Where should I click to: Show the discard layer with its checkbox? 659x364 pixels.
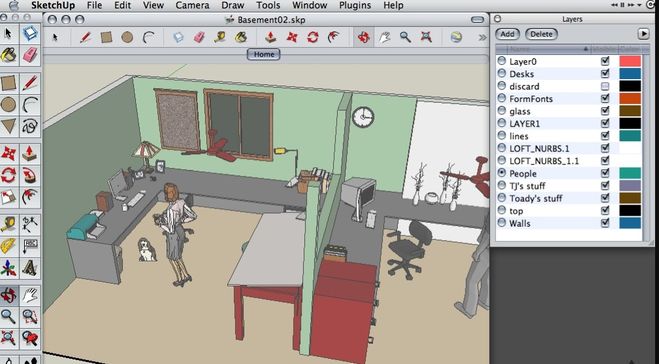(605, 86)
